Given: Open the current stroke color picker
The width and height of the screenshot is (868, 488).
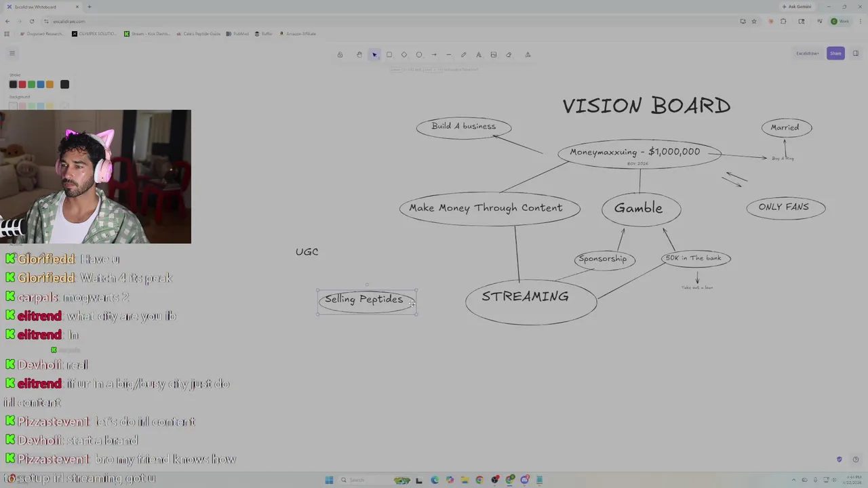Looking at the screenshot, I should pyautogui.click(x=64, y=84).
